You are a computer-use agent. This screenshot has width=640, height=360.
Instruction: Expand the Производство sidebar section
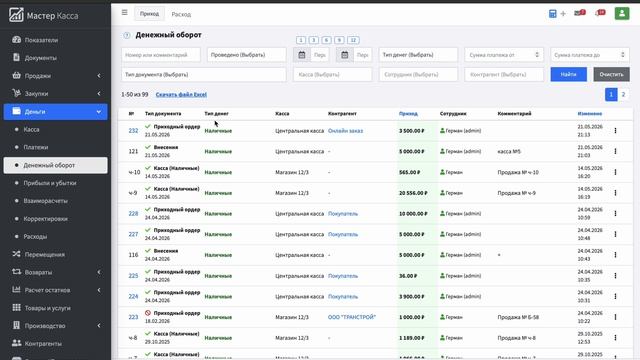(56, 326)
